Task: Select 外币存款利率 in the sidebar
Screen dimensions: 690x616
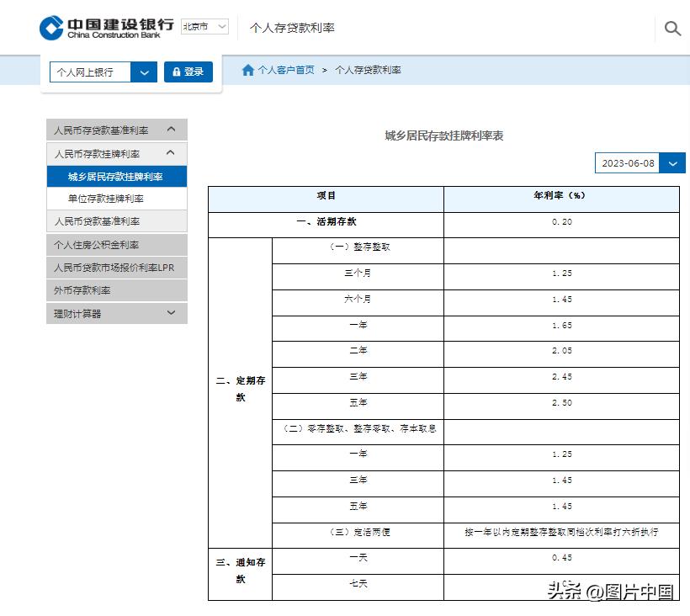Action: pos(116,289)
